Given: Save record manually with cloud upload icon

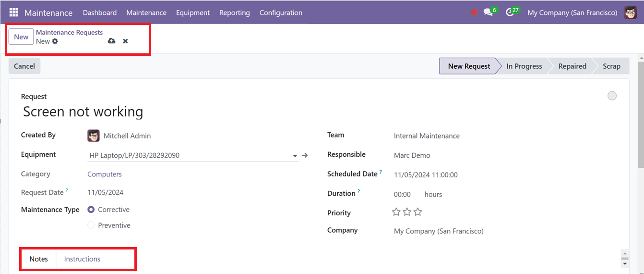Looking at the screenshot, I should pos(111,41).
